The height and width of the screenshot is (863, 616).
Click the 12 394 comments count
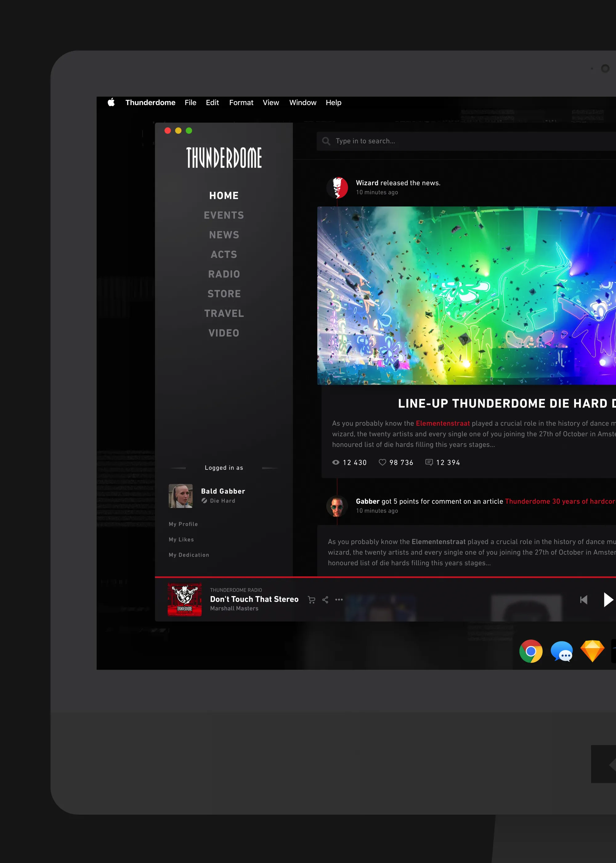[x=448, y=463]
